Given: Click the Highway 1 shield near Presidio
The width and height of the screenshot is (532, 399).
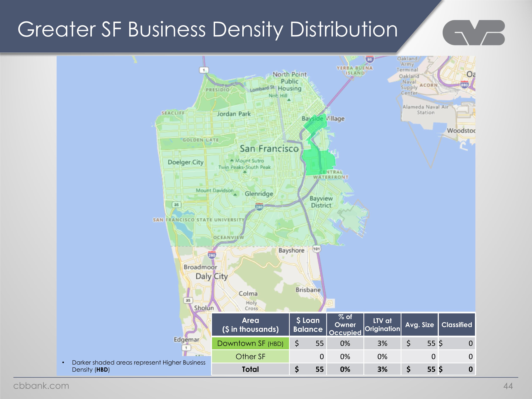Looking at the screenshot, I should [204, 70].
